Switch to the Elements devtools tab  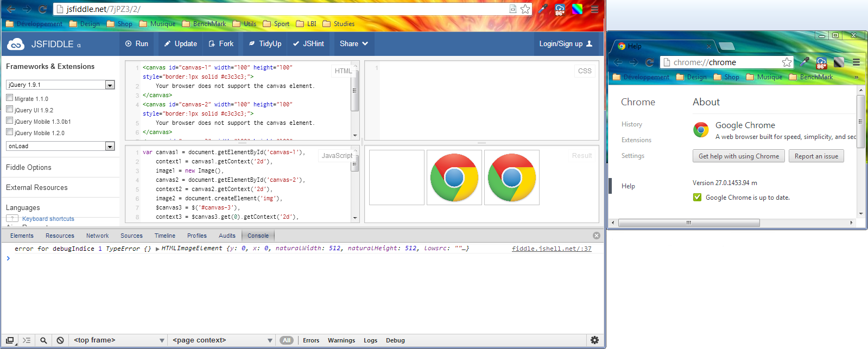click(22, 236)
